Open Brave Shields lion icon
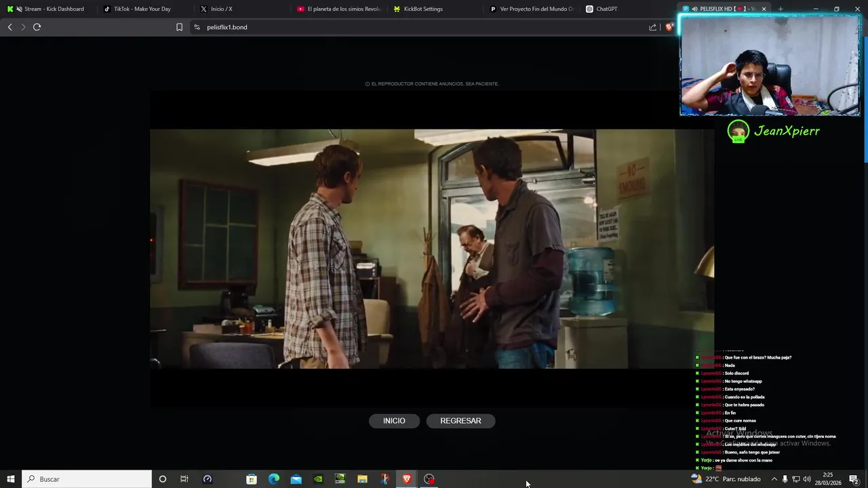The image size is (868, 488). pos(669,27)
